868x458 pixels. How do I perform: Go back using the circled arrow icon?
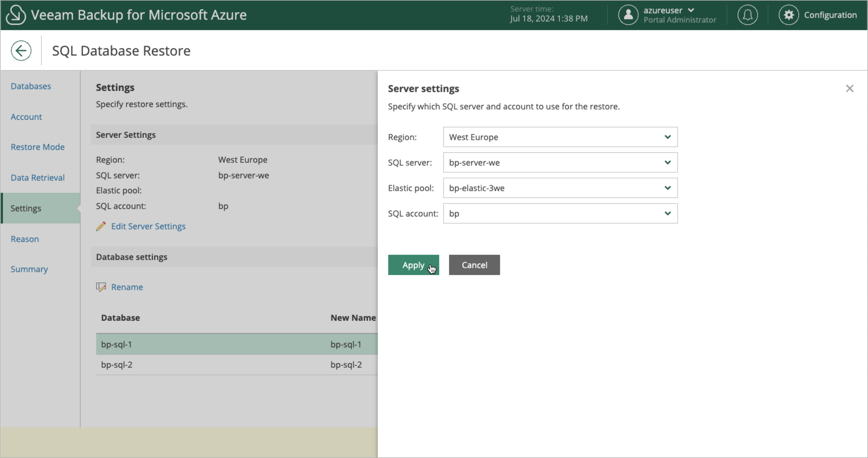pos(21,51)
